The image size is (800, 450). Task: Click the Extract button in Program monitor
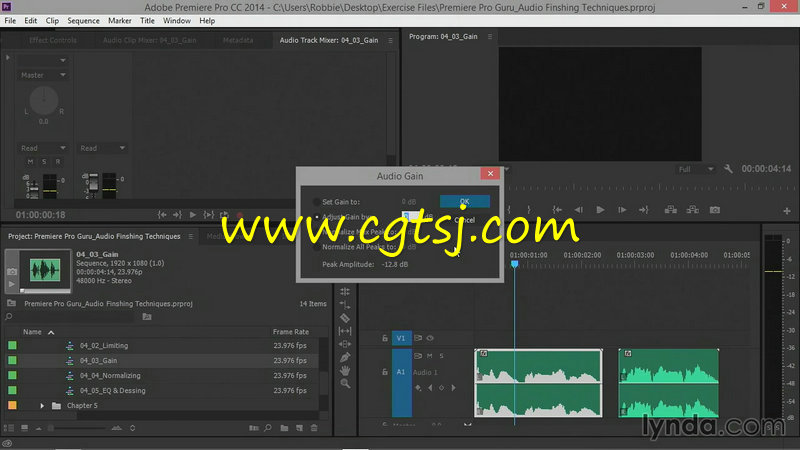[x=692, y=210]
